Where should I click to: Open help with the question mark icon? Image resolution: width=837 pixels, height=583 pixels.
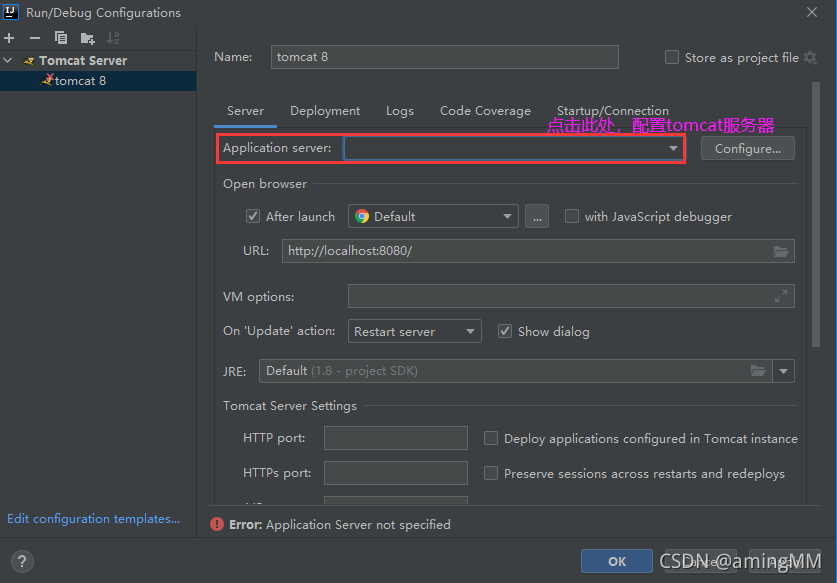pos(22,561)
